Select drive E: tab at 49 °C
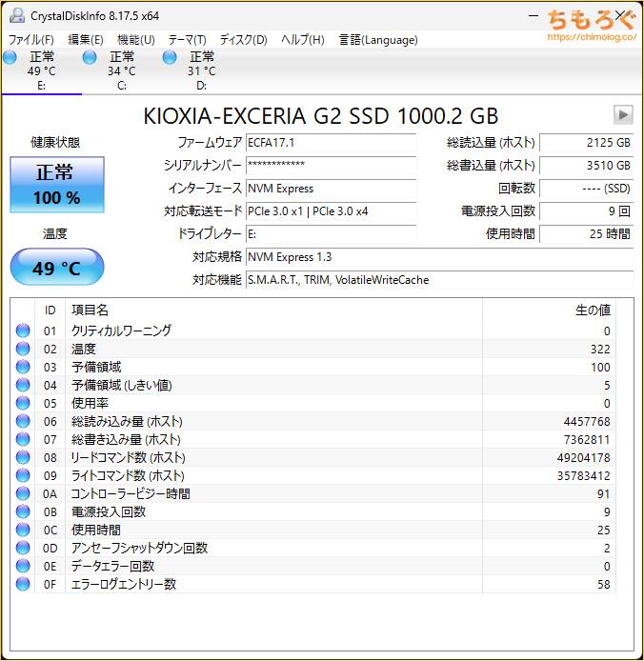 41,70
